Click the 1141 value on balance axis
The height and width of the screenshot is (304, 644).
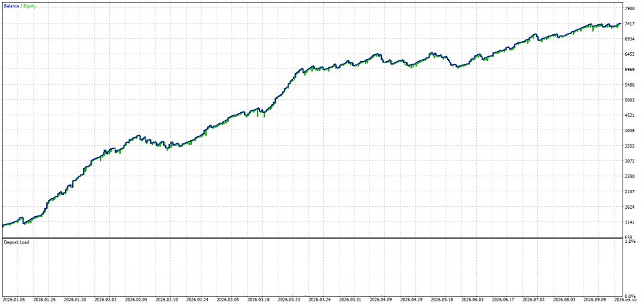(x=629, y=223)
